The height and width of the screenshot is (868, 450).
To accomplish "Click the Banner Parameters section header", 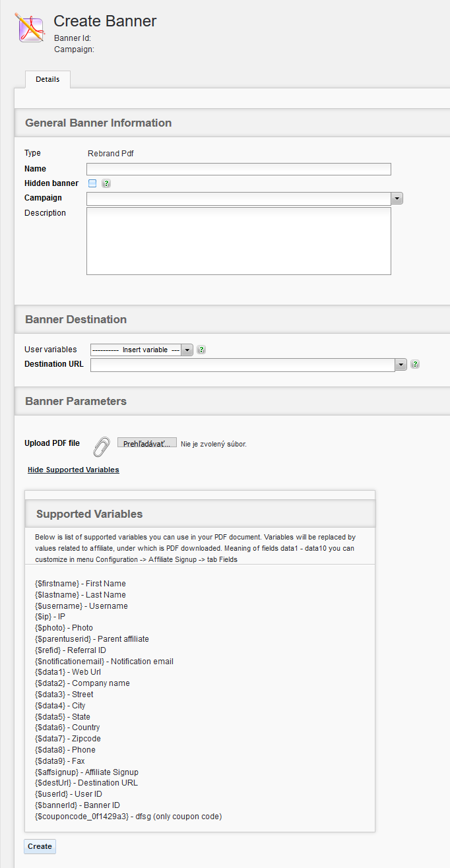I will 76,401.
